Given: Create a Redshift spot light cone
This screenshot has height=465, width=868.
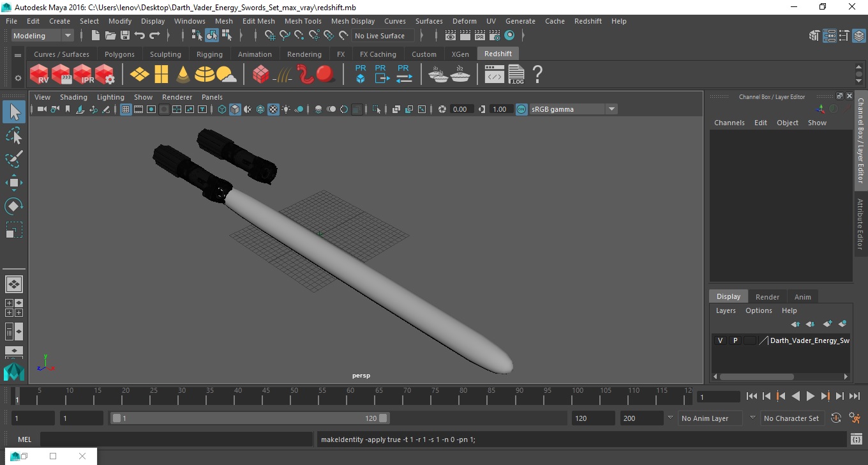Looking at the screenshot, I should tap(183, 75).
